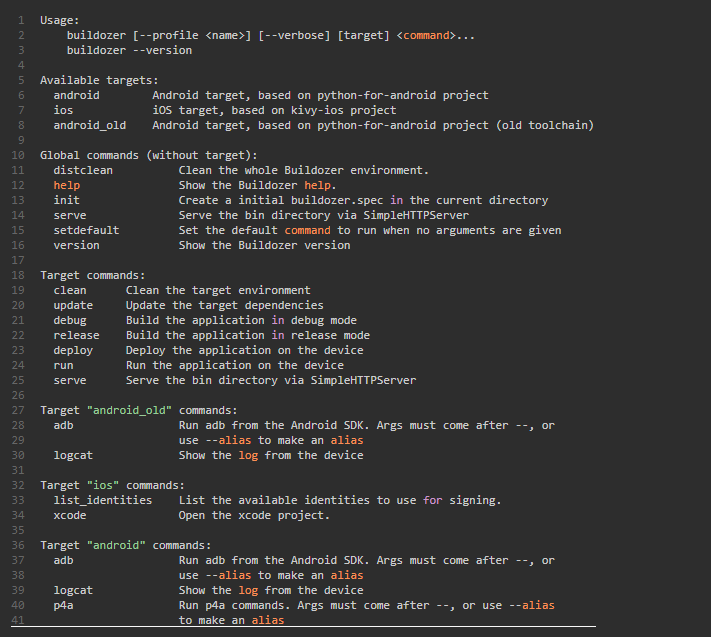Click the 'setdefault' command on line 15
711x637 pixels.
[86, 230]
